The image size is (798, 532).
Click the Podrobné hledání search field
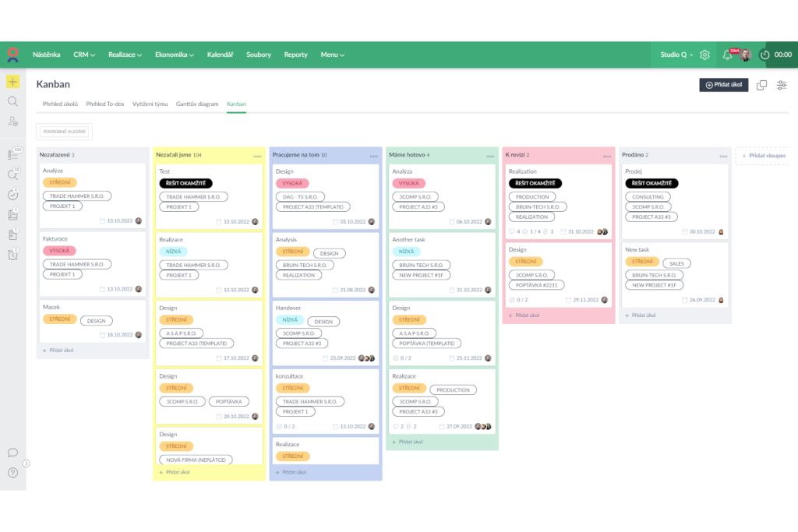(64, 132)
